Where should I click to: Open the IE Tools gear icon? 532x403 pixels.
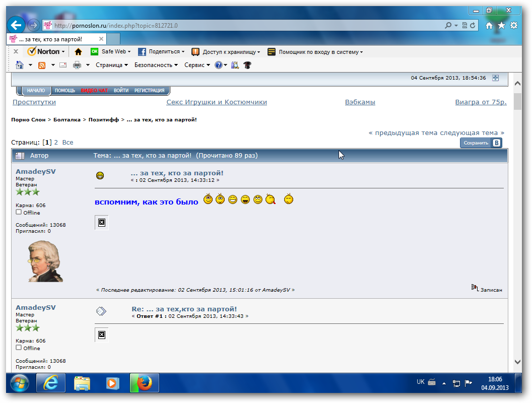[514, 25]
